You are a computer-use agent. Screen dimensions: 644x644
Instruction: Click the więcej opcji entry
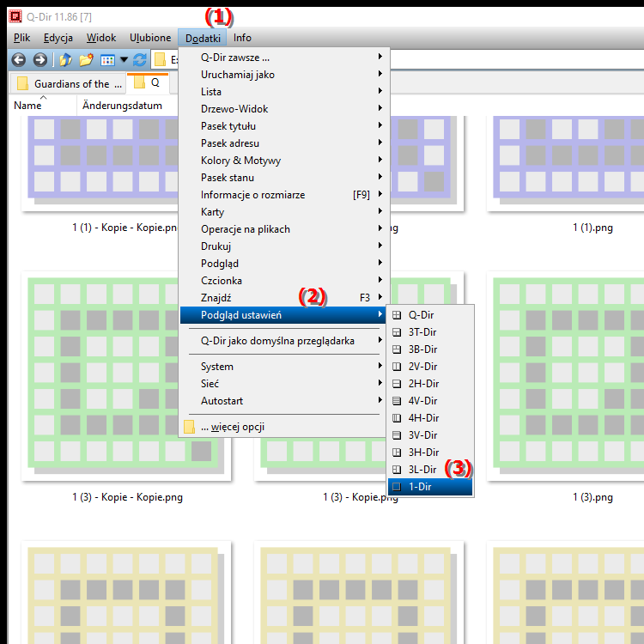(284, 427)
